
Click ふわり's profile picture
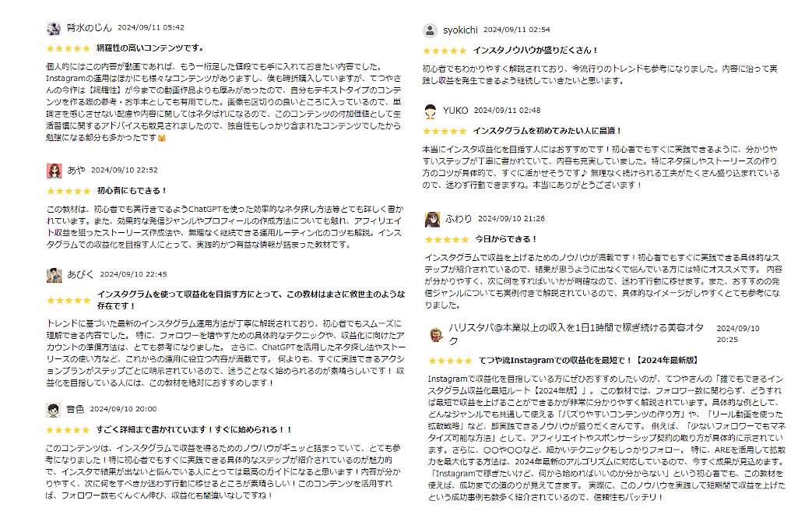point(432,219)
